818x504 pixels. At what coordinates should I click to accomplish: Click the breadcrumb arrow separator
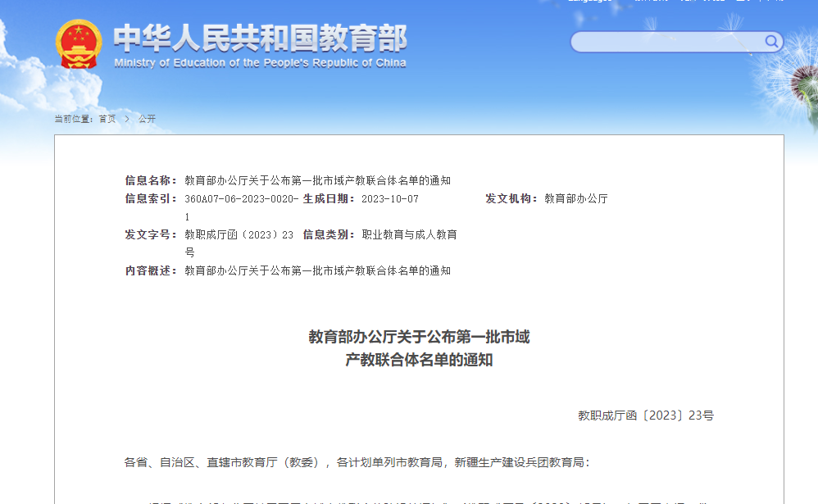[x=127, y=119]
